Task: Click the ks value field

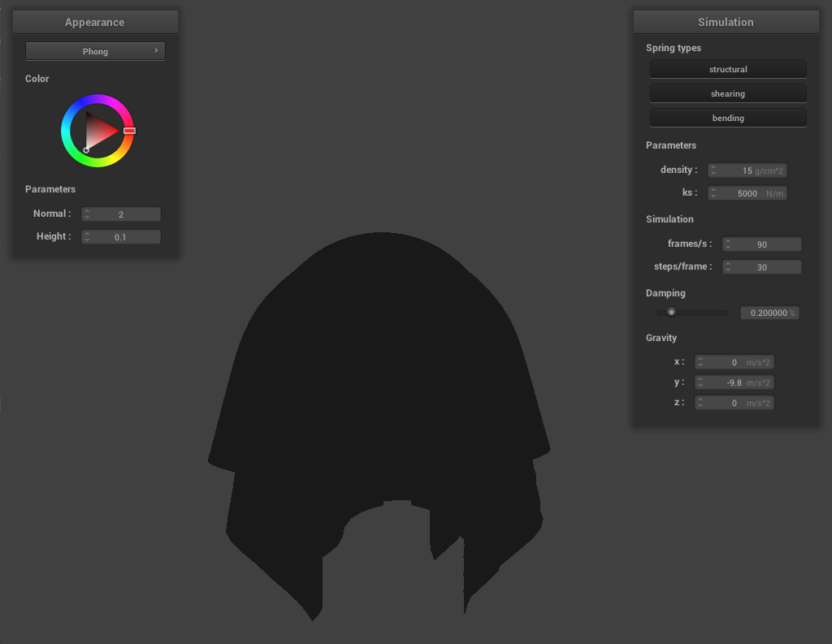Action: tap(747, 193)
